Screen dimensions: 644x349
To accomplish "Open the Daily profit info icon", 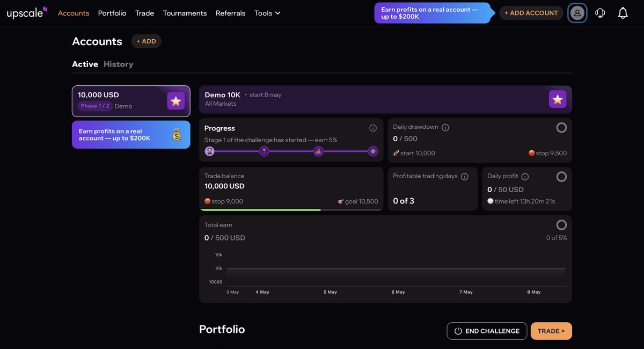I will pyautogui.click(x=525, y=176).
